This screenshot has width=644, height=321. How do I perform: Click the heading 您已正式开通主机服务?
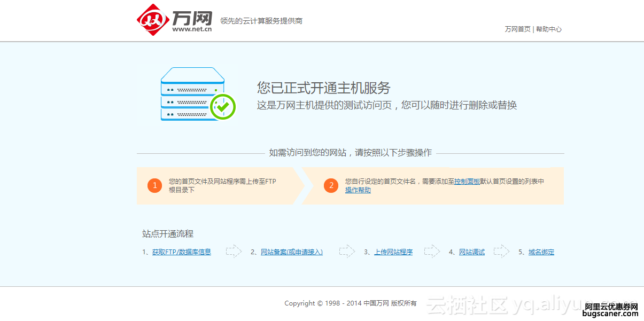[x=324, y=88]
